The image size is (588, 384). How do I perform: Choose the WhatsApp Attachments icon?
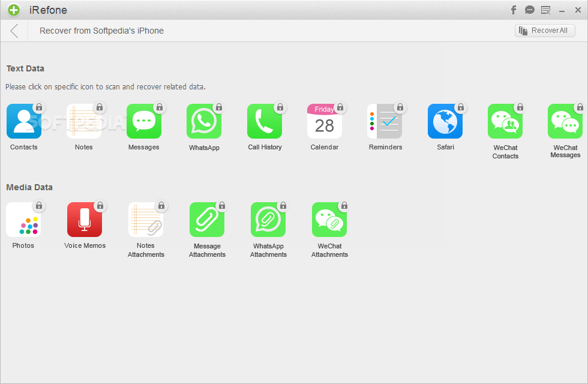(268, 220)
